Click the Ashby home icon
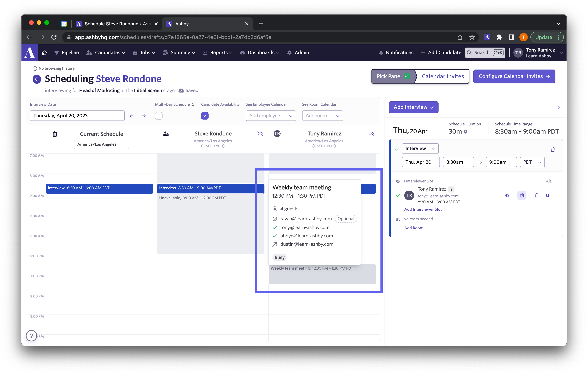Viewport: 588px width, 374px height. 44,52
